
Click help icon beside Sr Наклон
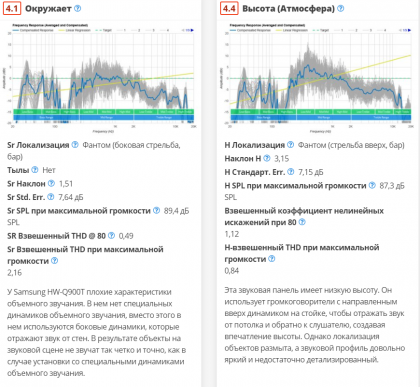[x=51, y=183]
